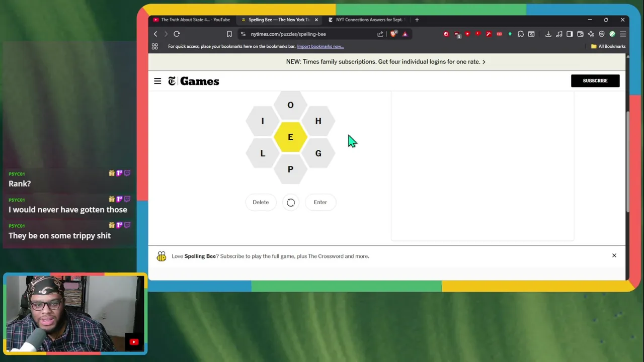Viewport: 644px width, 362px height.
Task: Click the bee icon in the promo bar
Action: [161, 256]
